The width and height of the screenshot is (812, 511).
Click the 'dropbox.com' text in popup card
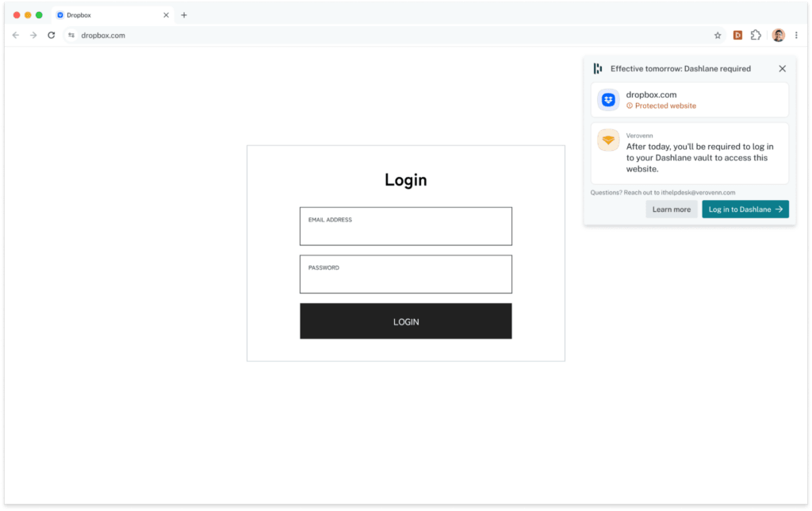651,95
